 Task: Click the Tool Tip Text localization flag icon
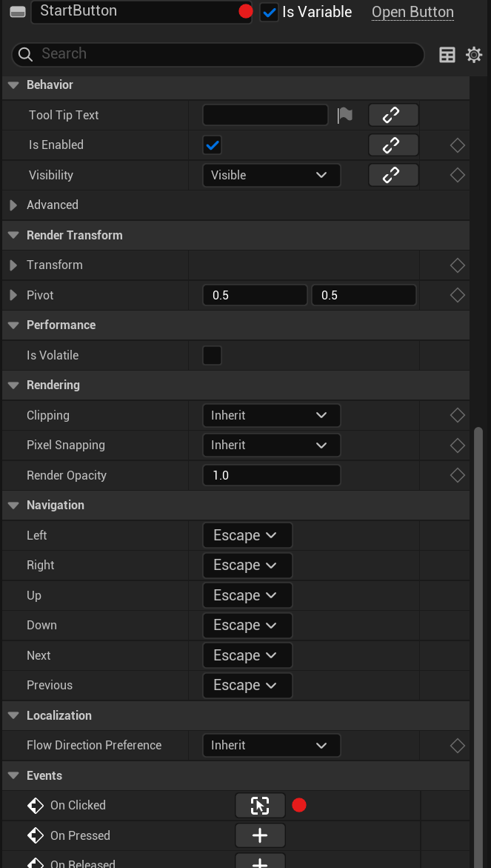tap(345, 115)
